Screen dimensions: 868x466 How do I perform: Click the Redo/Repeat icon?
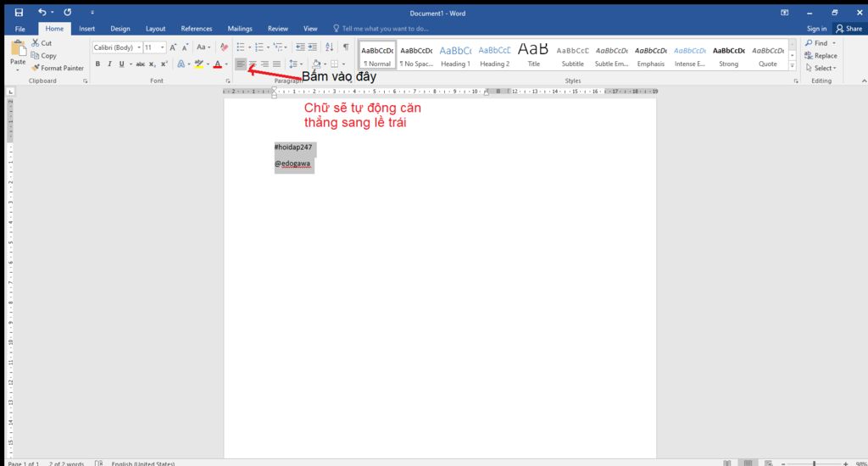[x=67, y=12]
